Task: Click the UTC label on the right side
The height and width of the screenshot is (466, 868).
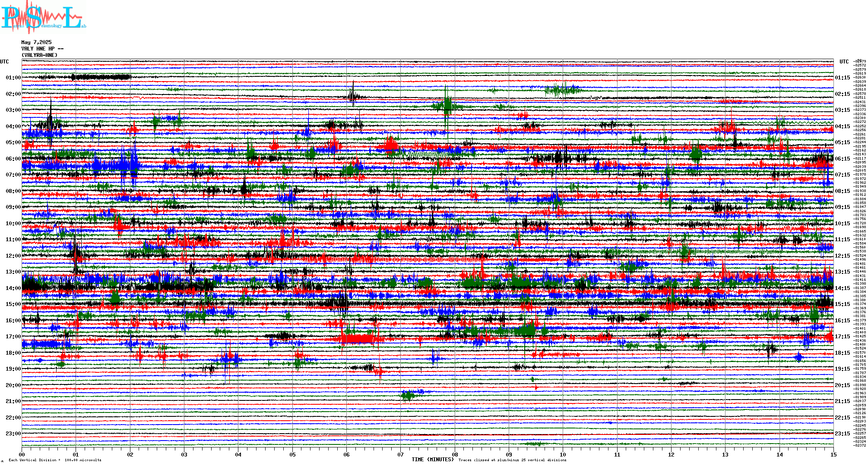Action: pos(844,62)
